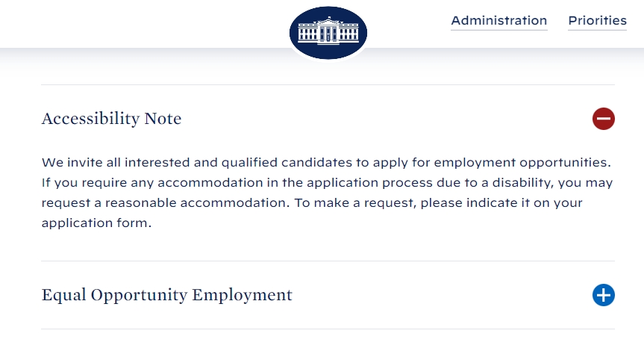Click the White House logo
Viewport: 644px width, 360px height.
(328, 33)
